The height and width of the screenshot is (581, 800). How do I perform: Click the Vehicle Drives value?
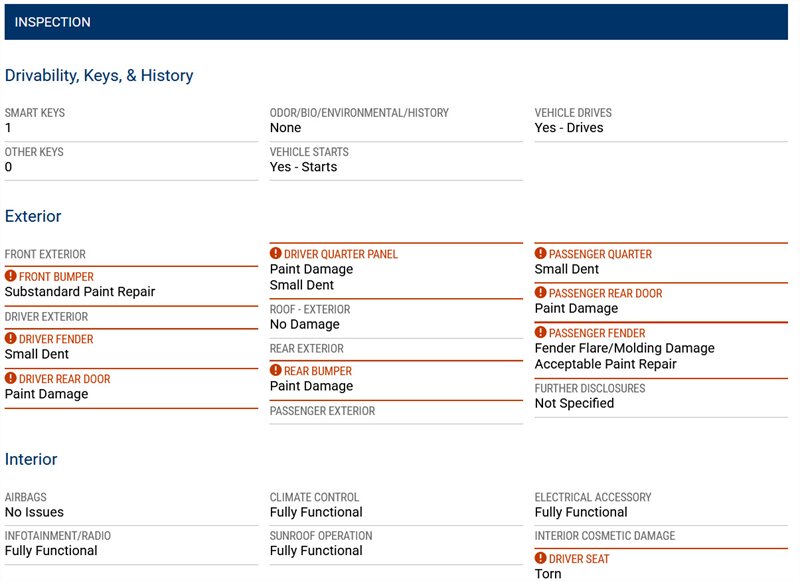(569, 128)
